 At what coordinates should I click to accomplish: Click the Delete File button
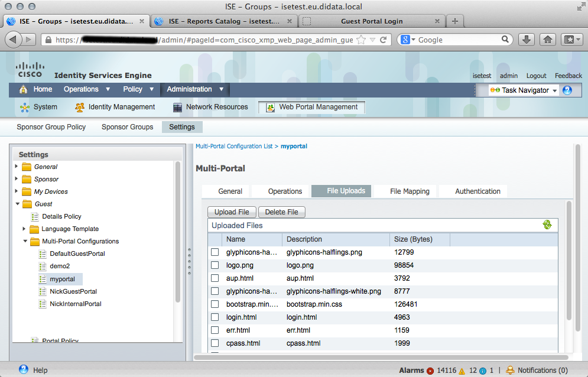coord(282,212)
